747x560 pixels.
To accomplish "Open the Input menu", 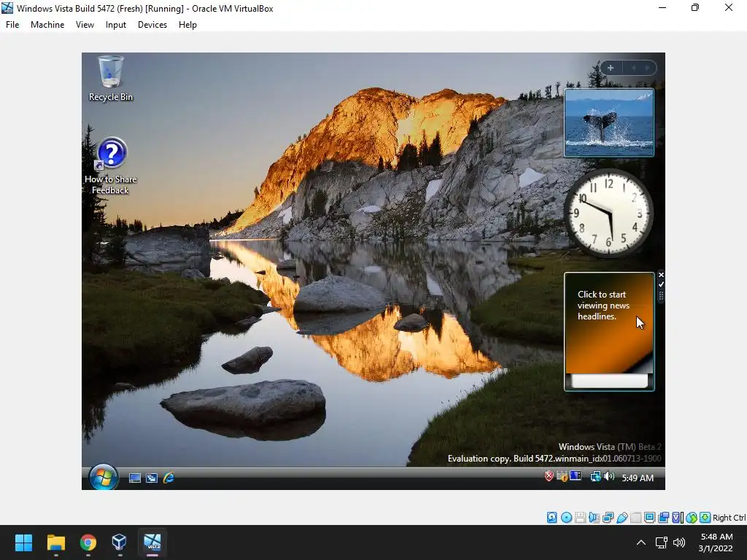I will tap(116, 25).
